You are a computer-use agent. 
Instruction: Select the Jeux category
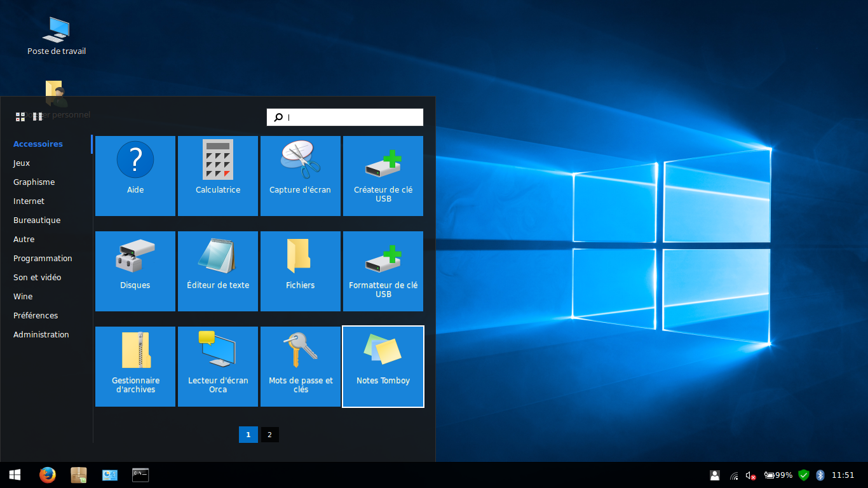pos(22,163)
